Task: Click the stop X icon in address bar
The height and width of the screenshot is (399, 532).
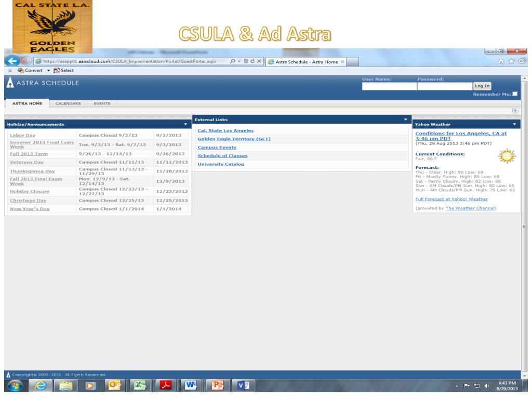Action: [x=259, y=61]
